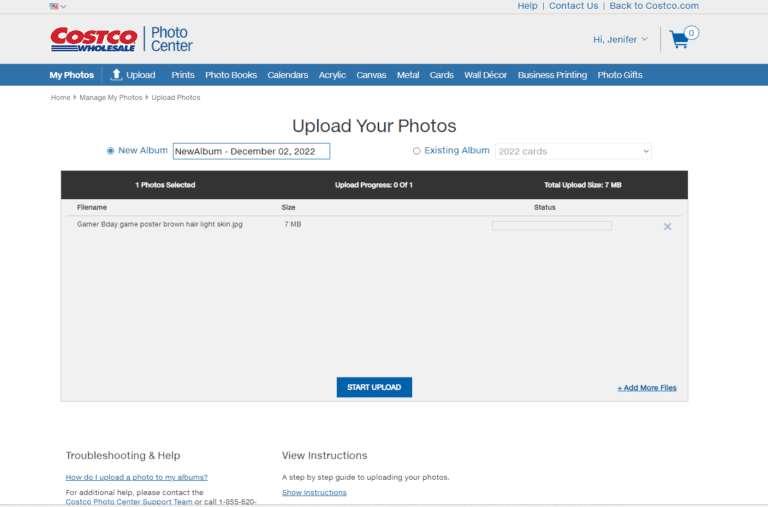Select the My Photos tab

[72, 75]
